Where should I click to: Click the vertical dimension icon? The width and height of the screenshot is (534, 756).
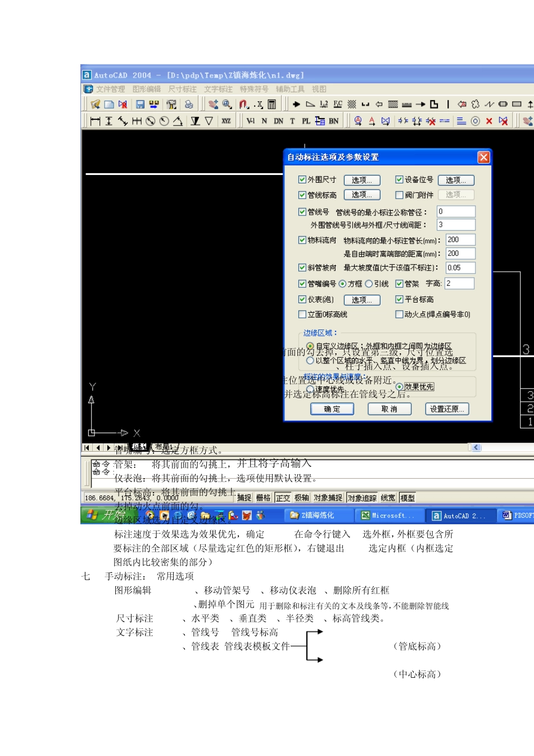(109, 121)
